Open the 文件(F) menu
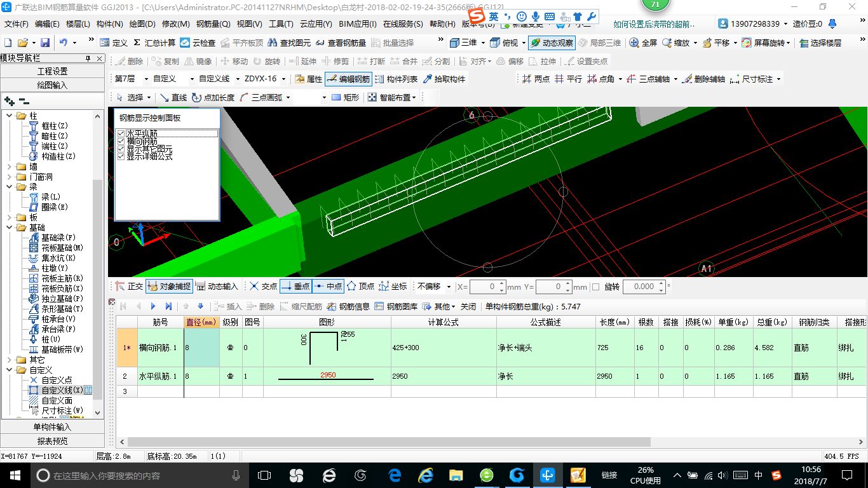Screen dimensions: 868x488 pyautogui.click(x=17, y=24)
